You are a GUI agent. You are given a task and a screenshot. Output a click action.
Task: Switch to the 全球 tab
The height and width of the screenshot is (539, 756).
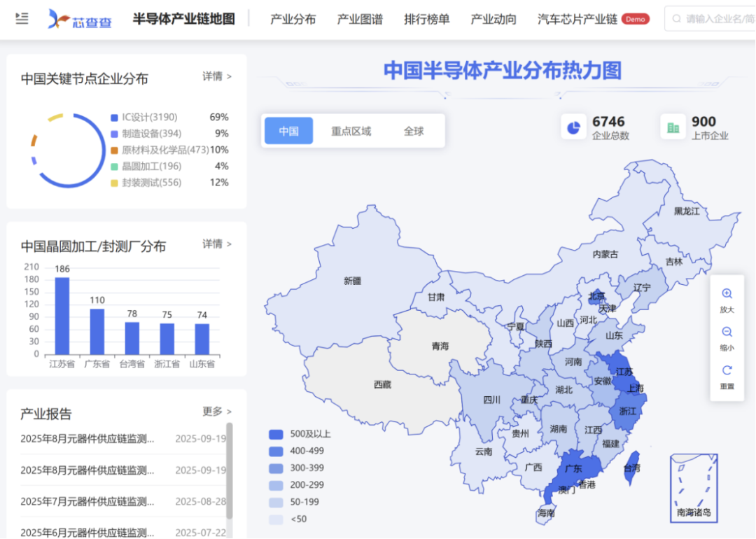point(414,131)
